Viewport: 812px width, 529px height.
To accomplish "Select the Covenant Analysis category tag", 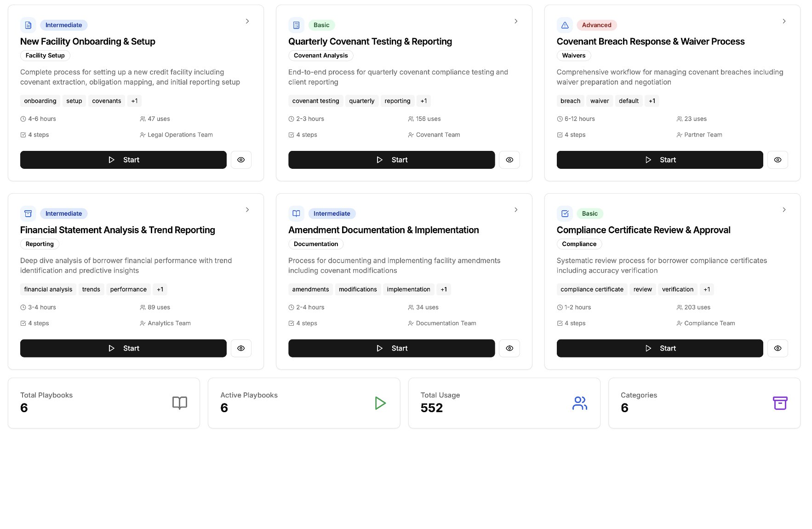I will (320, 56).
